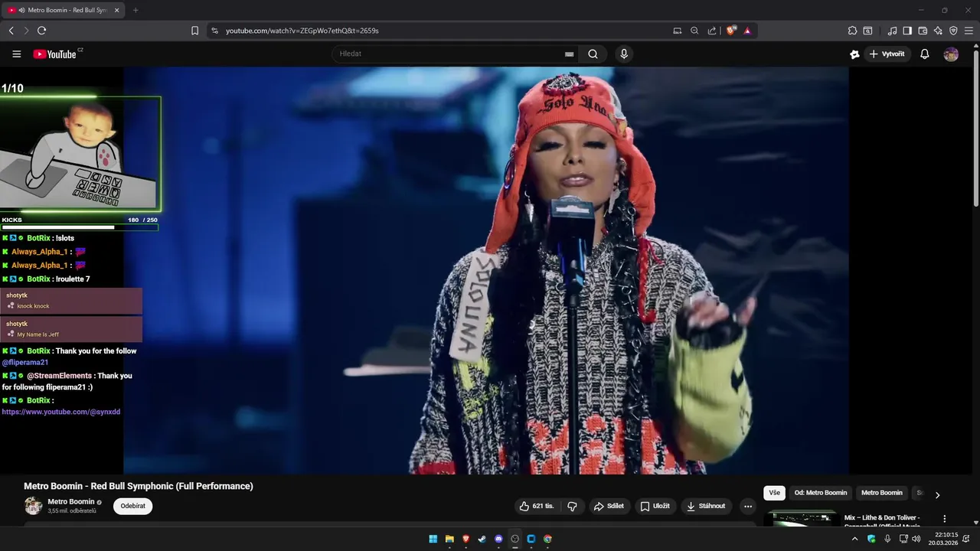Open options for Mix – Lithe & Don Toliver
This screenshot has height=551, width=980.
click(944, 519)
